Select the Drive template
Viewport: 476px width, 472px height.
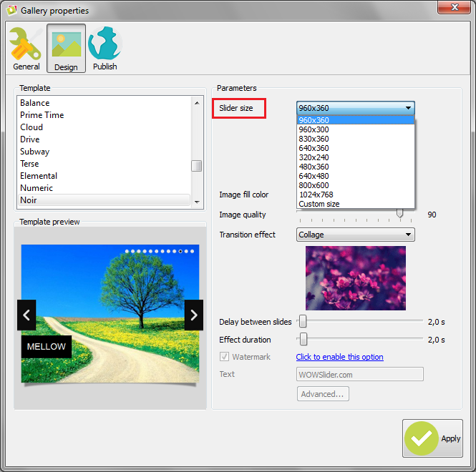104,139
